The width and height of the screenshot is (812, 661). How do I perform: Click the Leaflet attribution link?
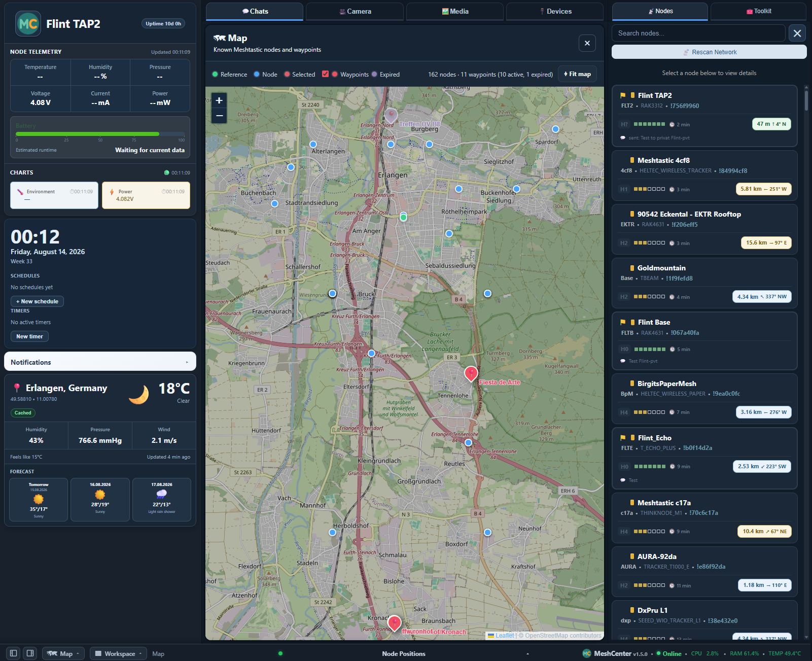pos(504,635)
